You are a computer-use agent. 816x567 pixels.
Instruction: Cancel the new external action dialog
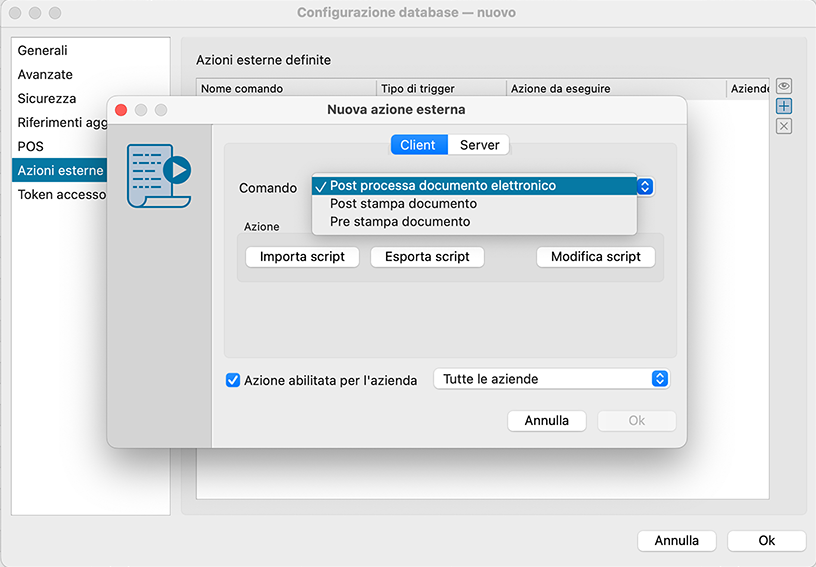tap(546, 421)
